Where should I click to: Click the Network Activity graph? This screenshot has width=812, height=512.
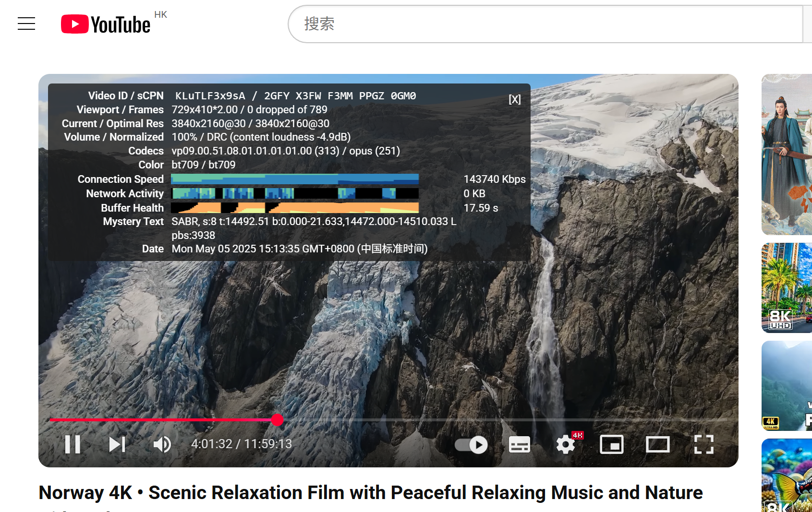click(295, 193)
